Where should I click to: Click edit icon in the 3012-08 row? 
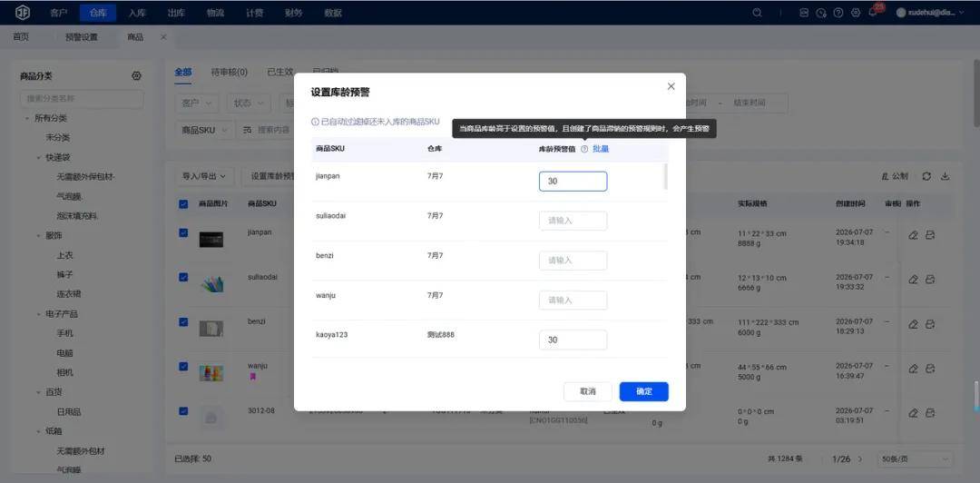[x=913, y=413]
